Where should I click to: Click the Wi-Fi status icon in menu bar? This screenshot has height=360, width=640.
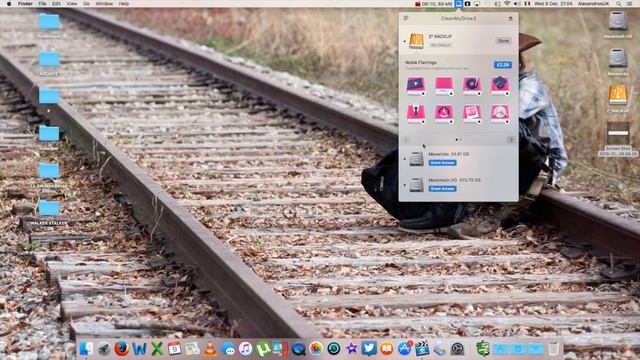[507, 4]
